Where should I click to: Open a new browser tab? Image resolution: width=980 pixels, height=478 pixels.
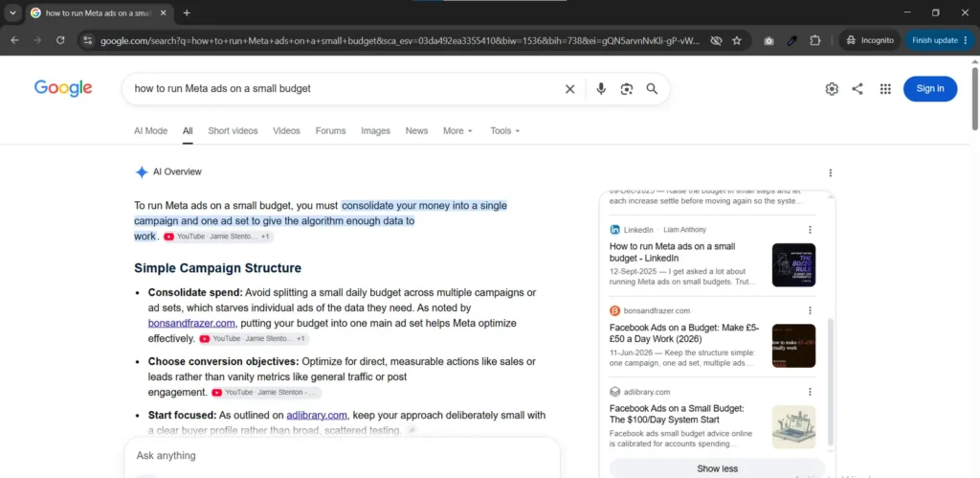click(x=187, y=12)
